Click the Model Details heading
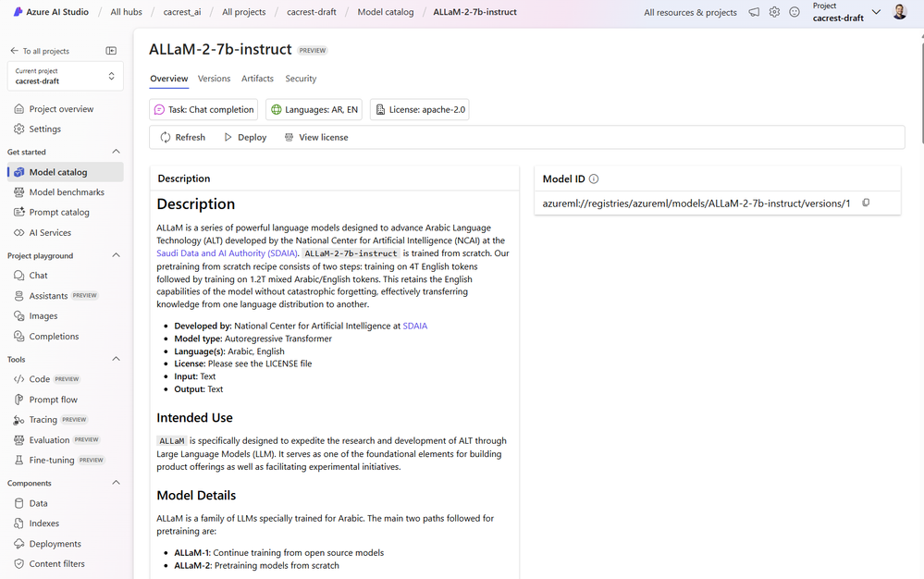 (196, 496)
